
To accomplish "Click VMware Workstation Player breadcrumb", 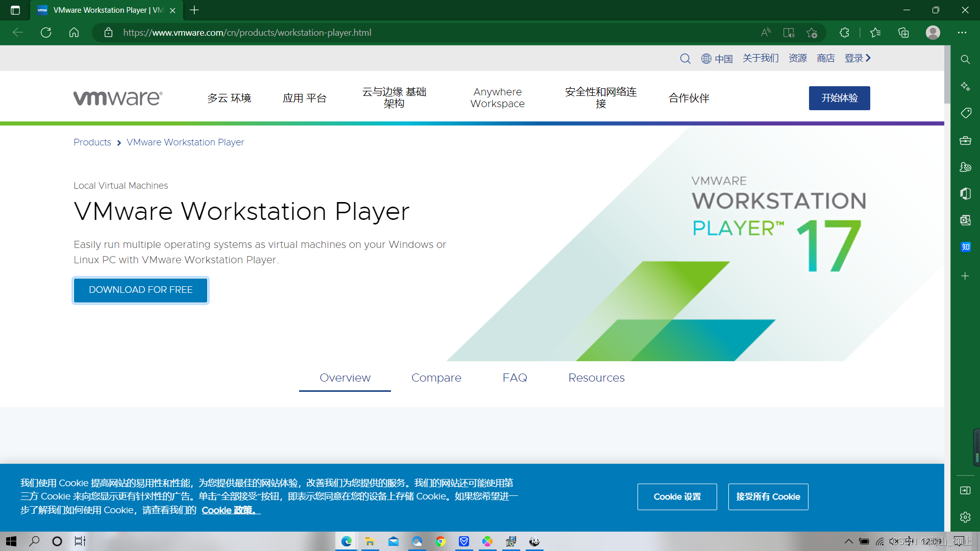I will coord(185,142).
